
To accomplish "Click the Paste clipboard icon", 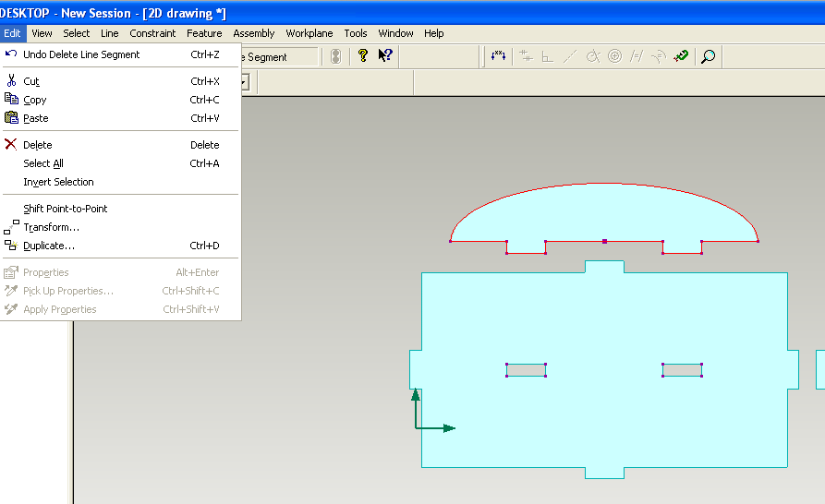I will point(11,117).
